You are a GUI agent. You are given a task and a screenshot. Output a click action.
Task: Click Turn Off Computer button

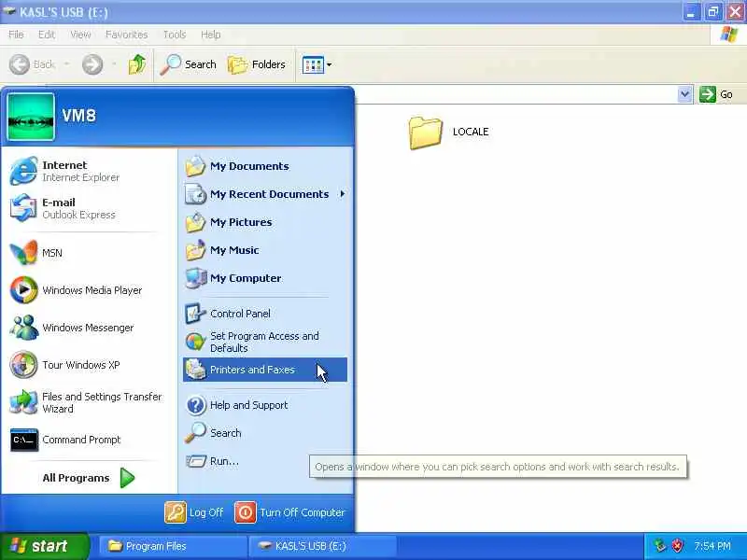(289, 512)
